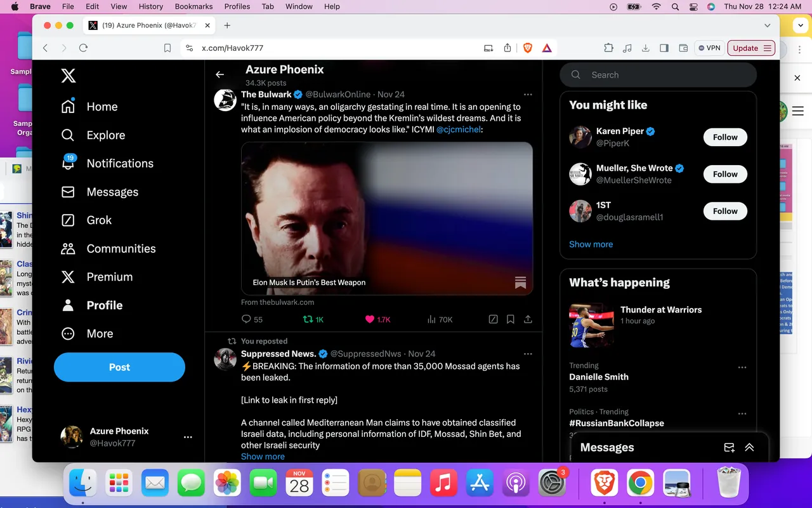Image resolution: width=812 pixels, height=508 pixels.
Task: Toggle the browser sidebar panel
Action: click(x=664, y=48)
